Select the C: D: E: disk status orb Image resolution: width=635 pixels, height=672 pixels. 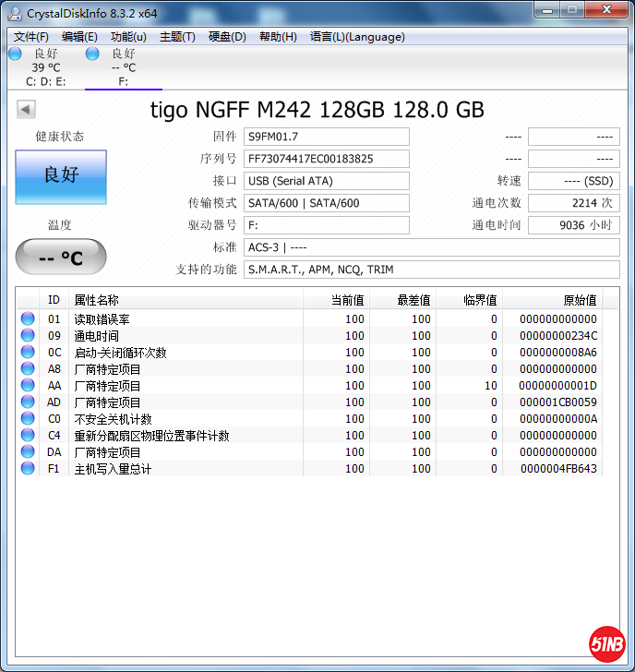point(15,54)
